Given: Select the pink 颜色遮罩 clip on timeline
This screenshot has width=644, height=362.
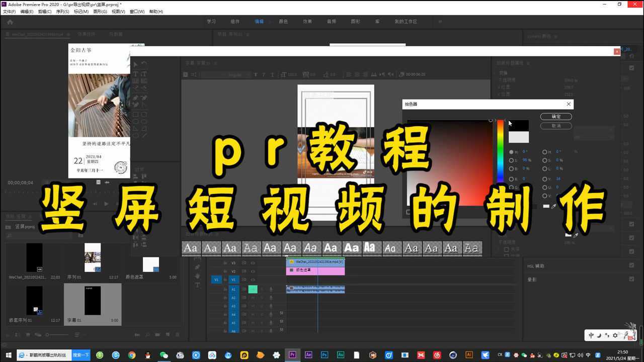Looking at the screenshot, I should click(315, 270).
